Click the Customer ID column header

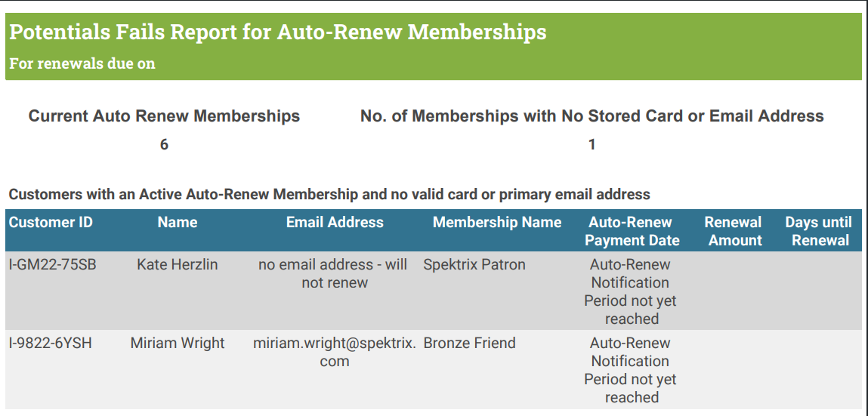point(51,223)
